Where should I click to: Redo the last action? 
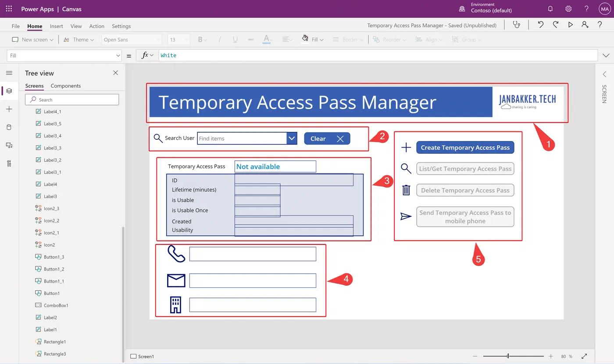click(x=556, y=25)
